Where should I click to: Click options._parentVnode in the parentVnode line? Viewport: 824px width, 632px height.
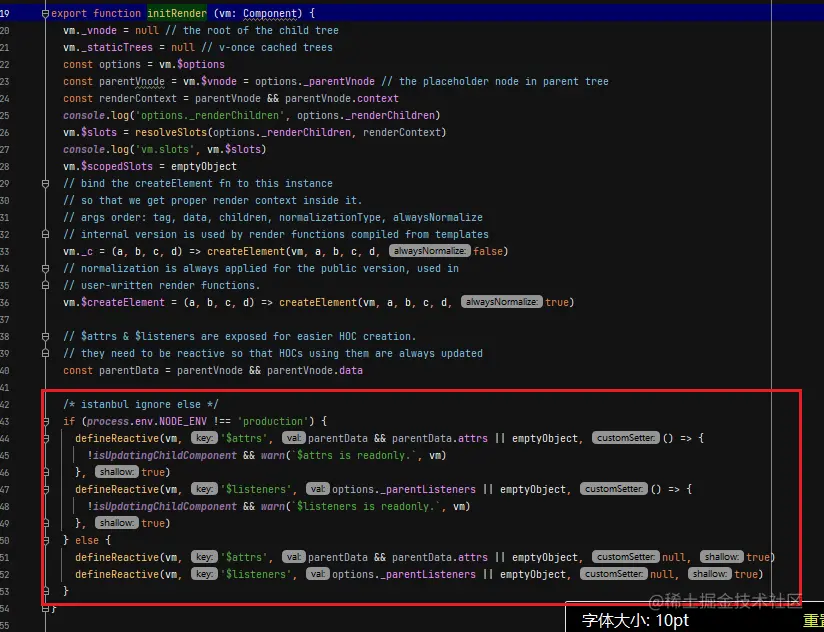[315, 81]
